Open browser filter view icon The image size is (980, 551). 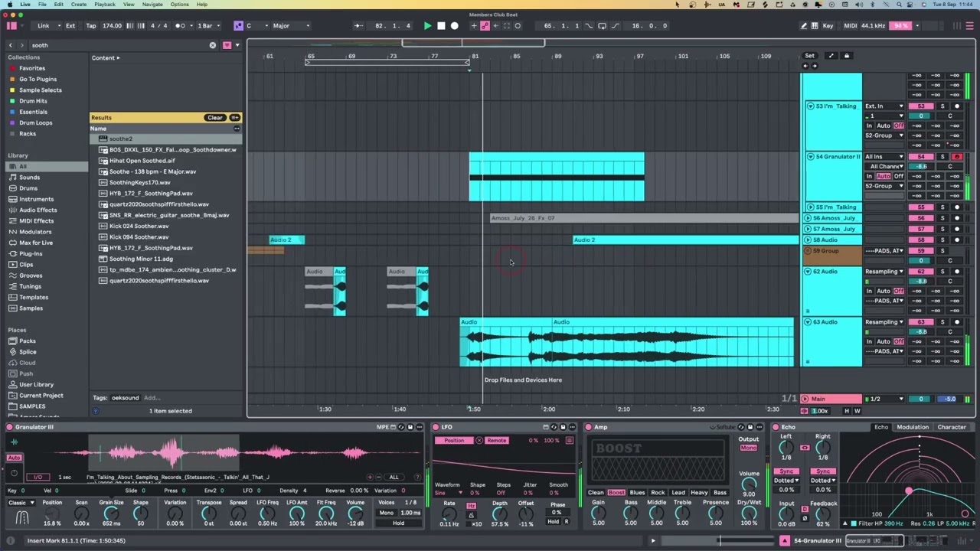[x=227, y=45]
